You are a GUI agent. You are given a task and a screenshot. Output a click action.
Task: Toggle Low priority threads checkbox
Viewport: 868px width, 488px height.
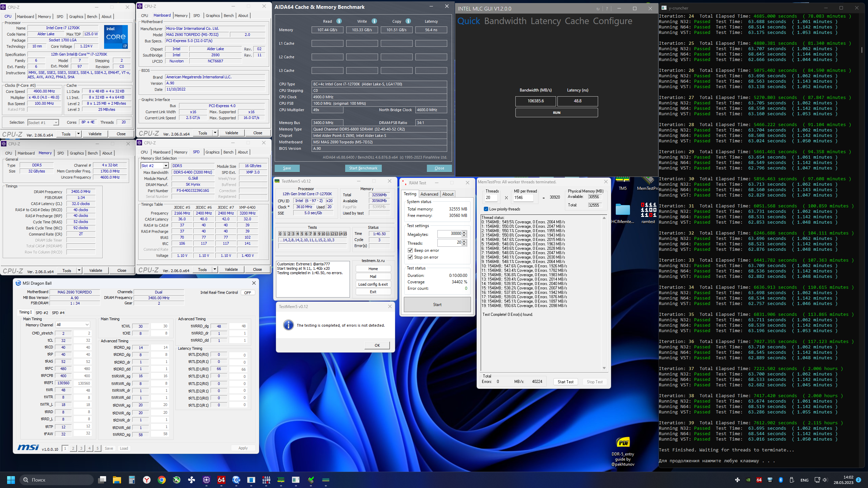pyautogui.click(x=486, y=209)
